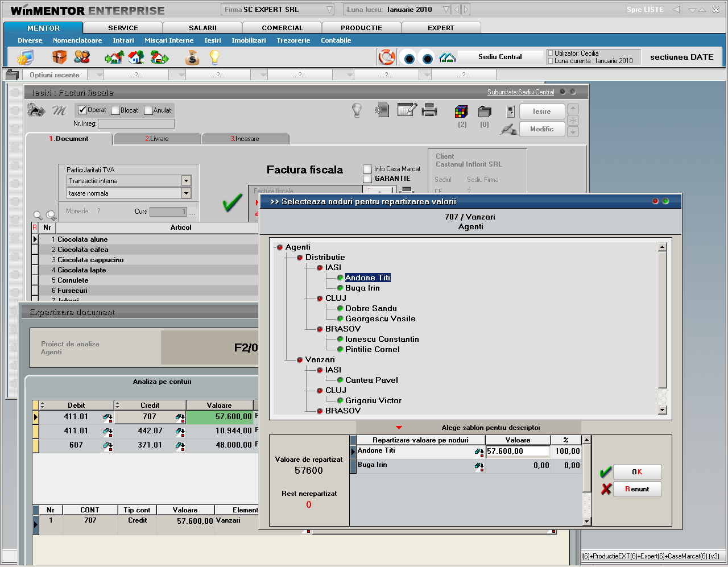Screen dimensions: 728x567
Task: Click the money bag icon in toolbar
Action: click(x=192, y=57)
